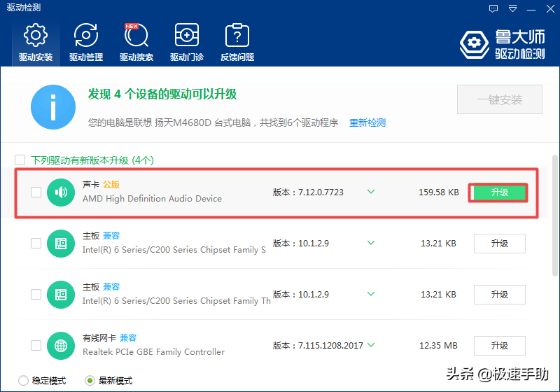Screen dimensions: 560x392
Task: Open the 驱动门诊 first-aid icon
Action: pyautogui.click(x=187, y=36)
